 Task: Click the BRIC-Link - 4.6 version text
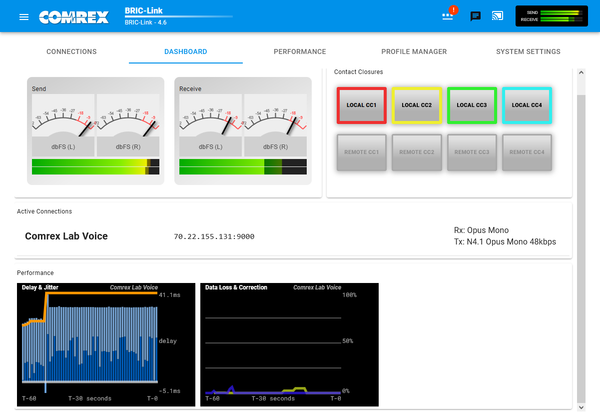click(145, 23)
